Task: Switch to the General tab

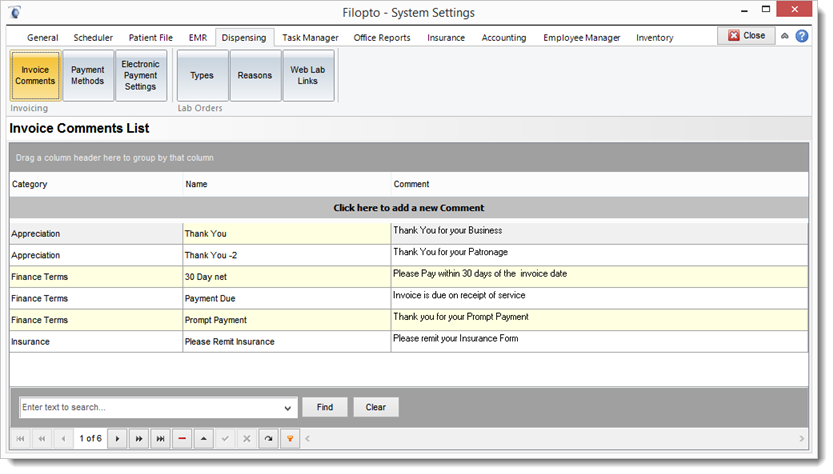Action: [42, 38]
